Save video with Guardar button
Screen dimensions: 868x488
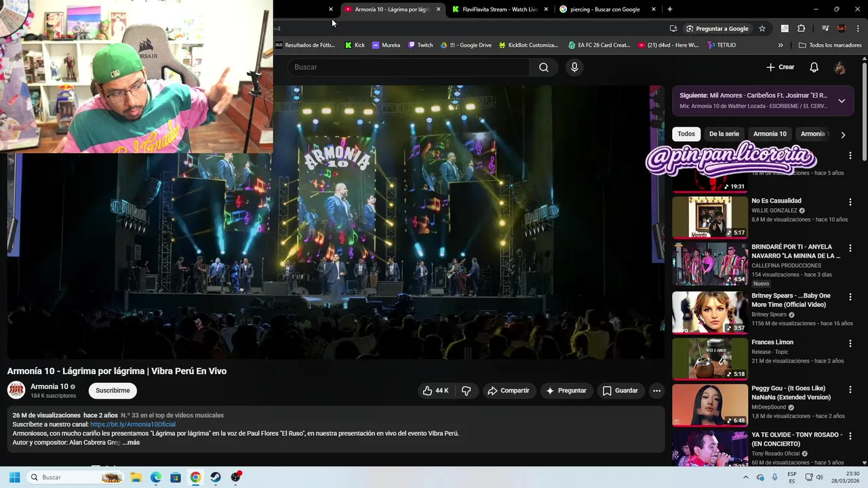(x=620, y=390)
